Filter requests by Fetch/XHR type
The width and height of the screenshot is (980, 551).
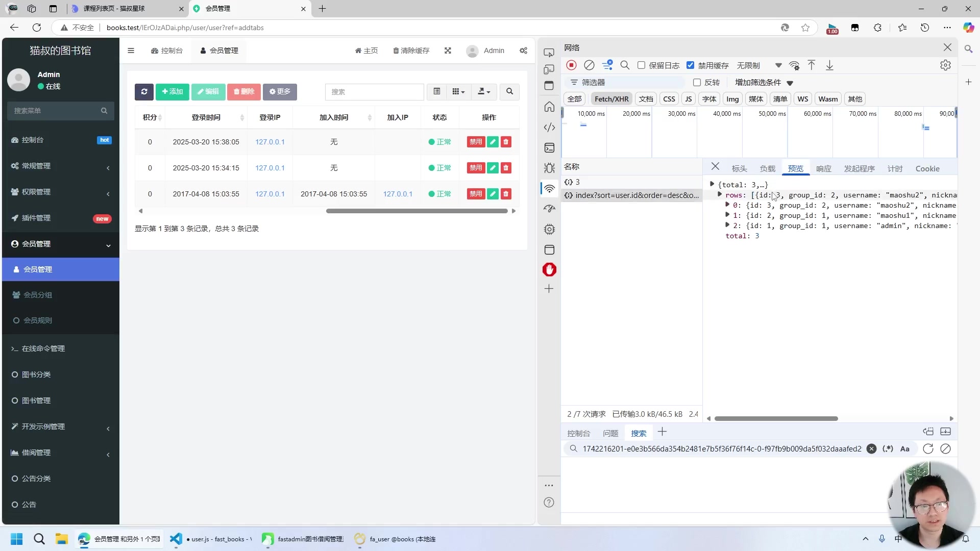pyautogui.click(x=611, y=99)
